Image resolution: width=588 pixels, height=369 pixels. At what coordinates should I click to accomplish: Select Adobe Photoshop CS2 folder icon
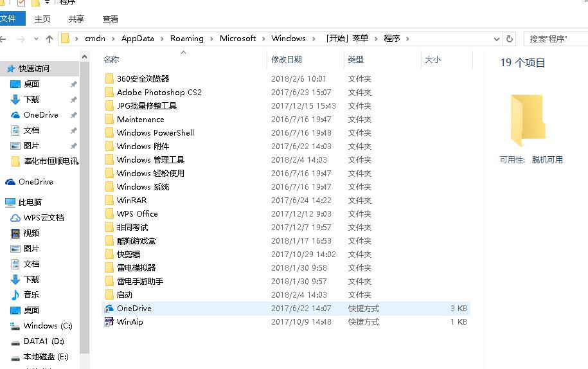[109, 92]
